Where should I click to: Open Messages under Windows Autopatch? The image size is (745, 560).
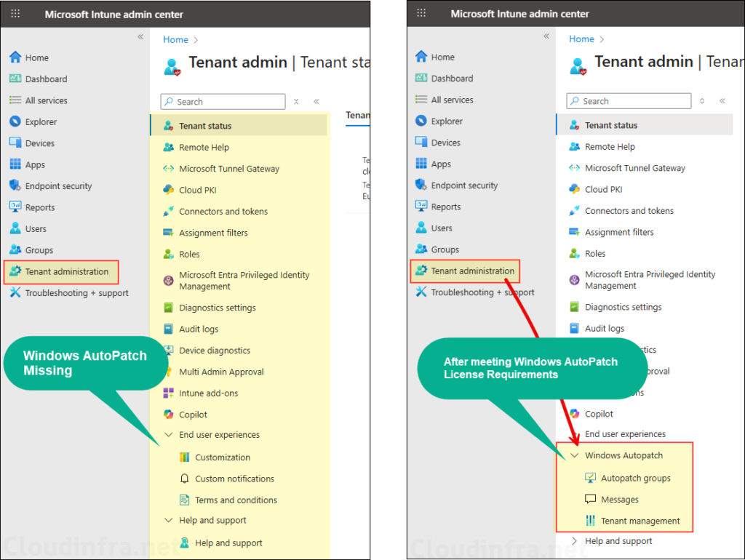(x=619, y=500)
